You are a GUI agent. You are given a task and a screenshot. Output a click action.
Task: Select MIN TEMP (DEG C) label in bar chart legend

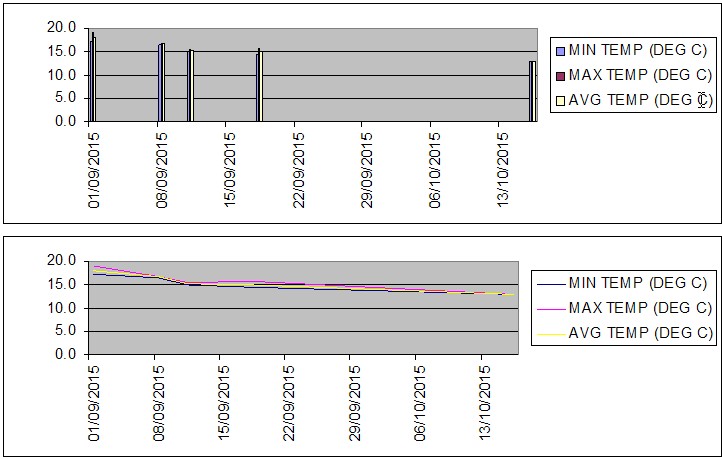[x=640, y=51]
